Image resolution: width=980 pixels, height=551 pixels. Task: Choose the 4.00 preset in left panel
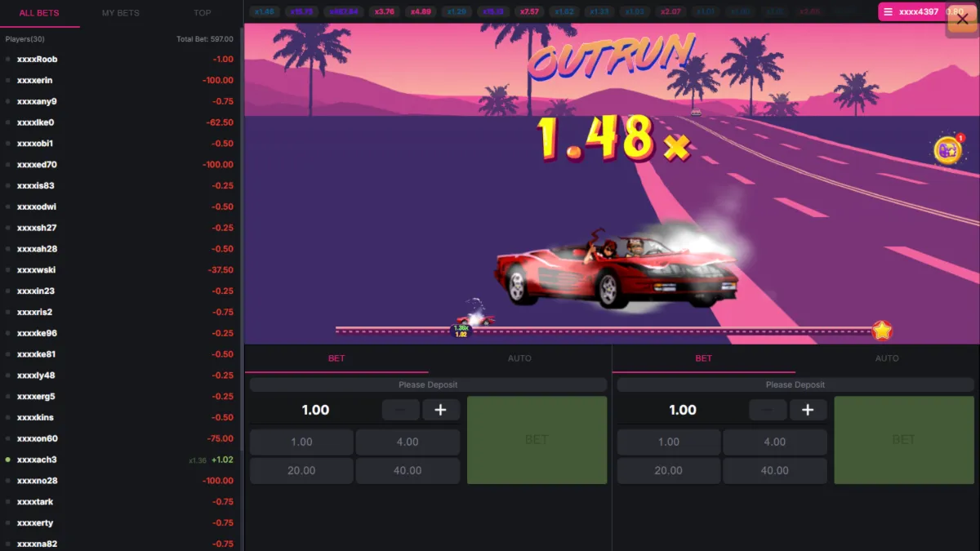click(408, 442)
